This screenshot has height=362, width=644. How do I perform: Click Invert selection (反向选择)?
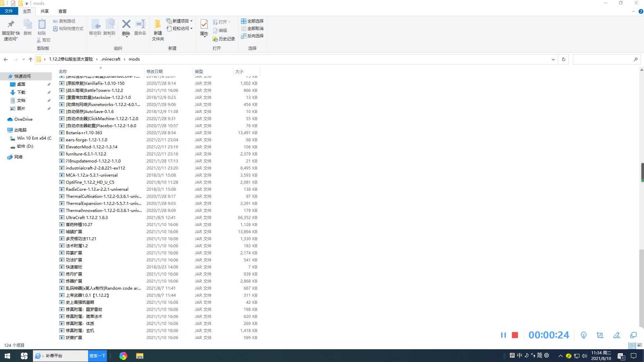252,36
